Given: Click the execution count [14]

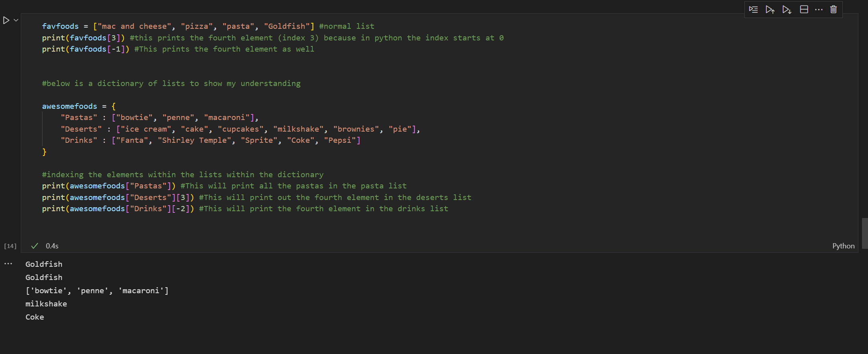Looking at the screenshot, I should (10, 246).
